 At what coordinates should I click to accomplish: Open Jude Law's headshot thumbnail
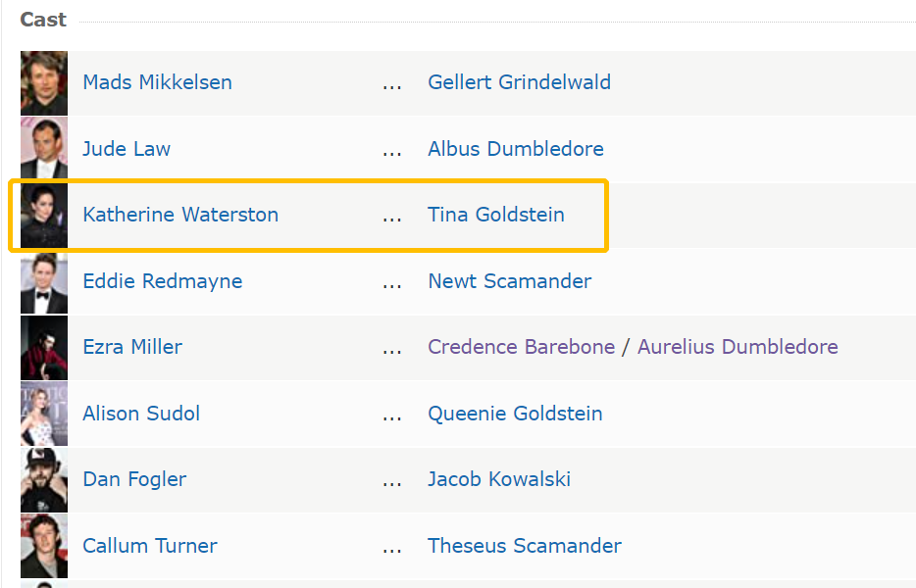(x=44, y=149)
